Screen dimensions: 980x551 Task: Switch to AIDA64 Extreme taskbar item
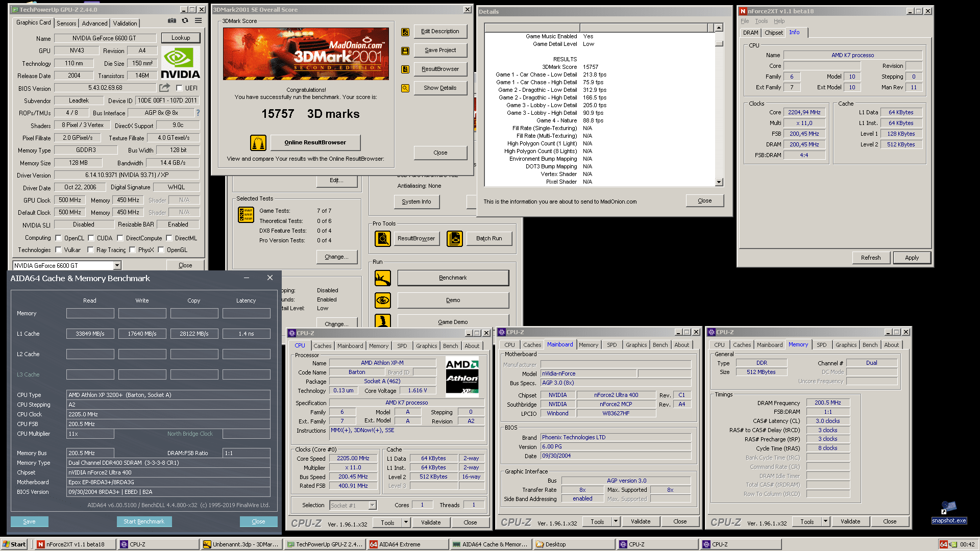(x=408, y=544)
